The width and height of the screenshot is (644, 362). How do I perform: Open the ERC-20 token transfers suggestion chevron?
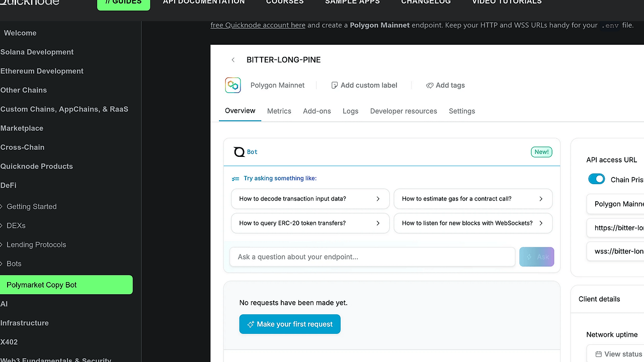pyautogui.click(x=378, y=223)
